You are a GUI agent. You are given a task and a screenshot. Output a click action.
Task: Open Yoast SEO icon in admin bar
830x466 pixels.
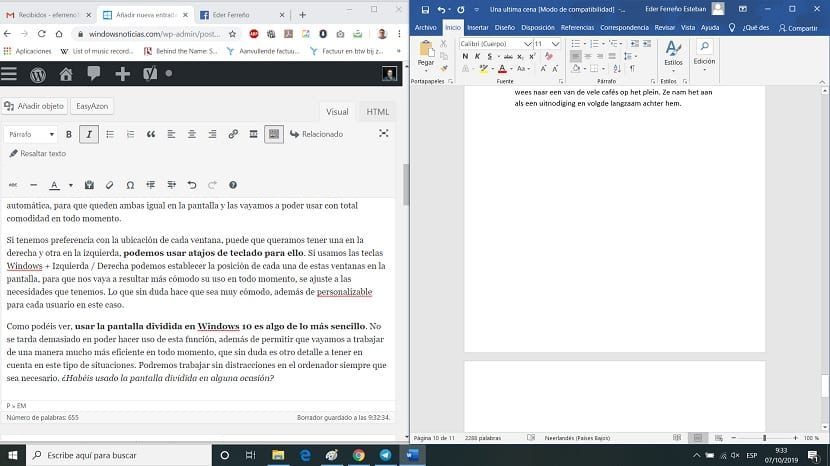coord(150,74)
